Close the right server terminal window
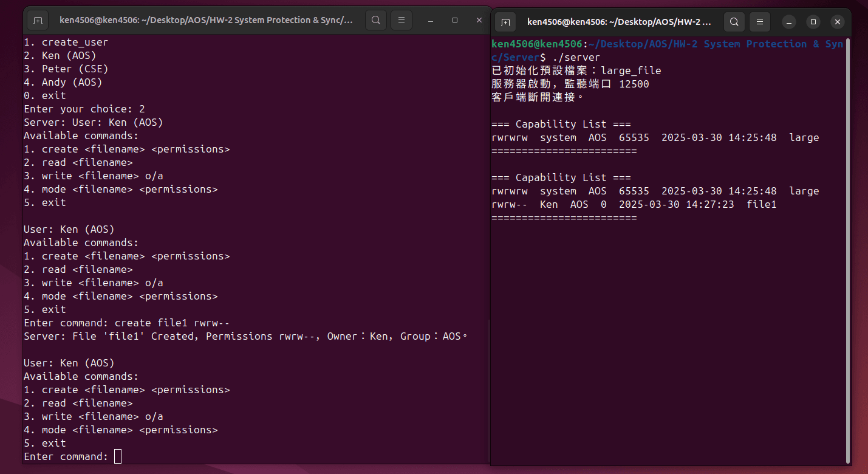The width and height of the screenshot is (868, 474). (x=838, y=22)
